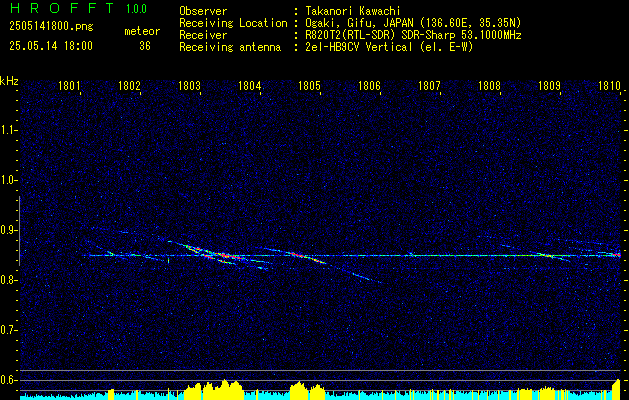Click the Receiving Location label
This screenshot has height=400, width=629.
pos(233,23)
